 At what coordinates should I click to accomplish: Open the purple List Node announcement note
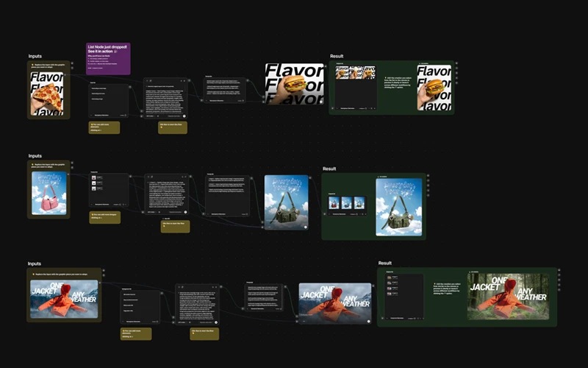click(108, 58)
